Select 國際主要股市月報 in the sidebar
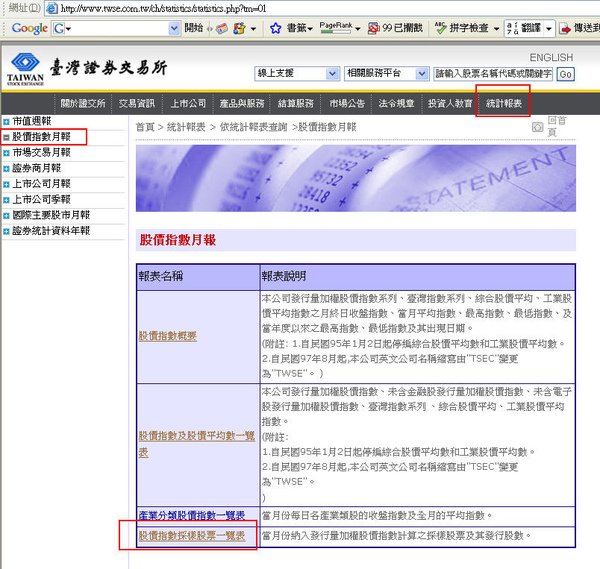 tap(51, 215)
